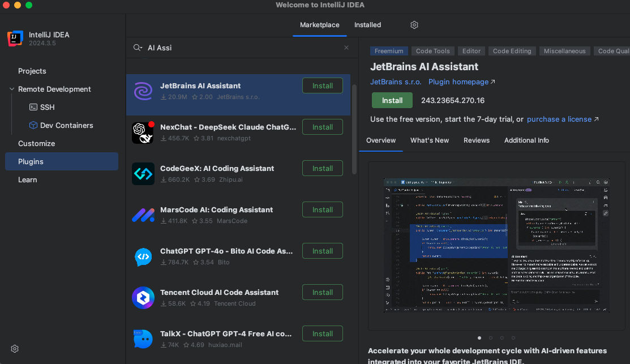Viewport: 630px width, 364px height.
Task: Collapse the Remote Development tree node
Action: pos(12,89)
